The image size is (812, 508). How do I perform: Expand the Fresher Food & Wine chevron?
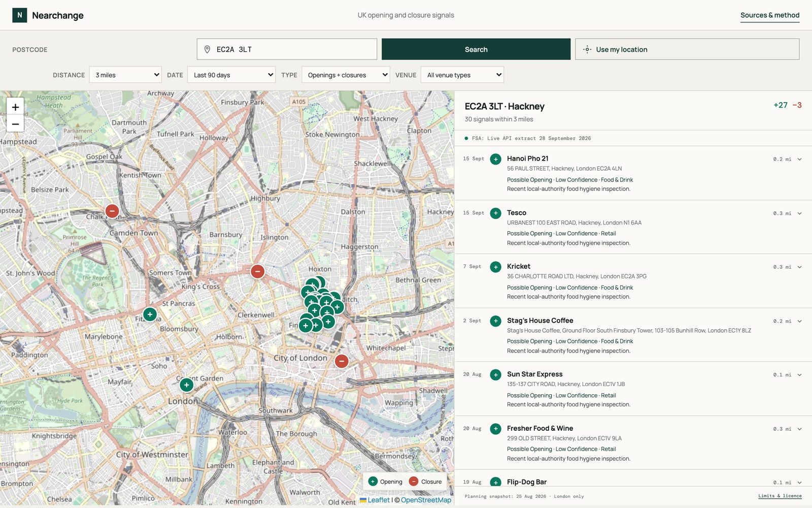point(799,429)
